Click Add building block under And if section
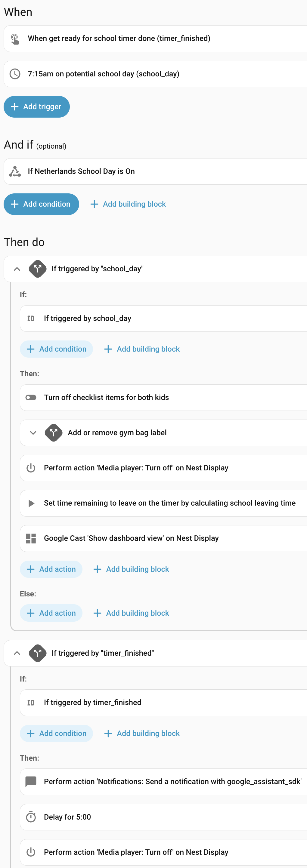The height and width of the screenshot is (868, 307). click(128, 204)
